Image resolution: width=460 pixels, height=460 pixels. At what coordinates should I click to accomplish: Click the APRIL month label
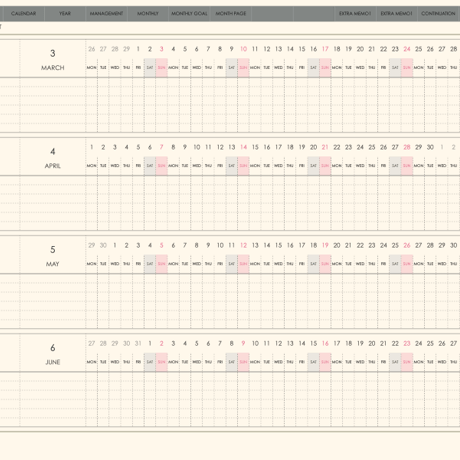53,166
